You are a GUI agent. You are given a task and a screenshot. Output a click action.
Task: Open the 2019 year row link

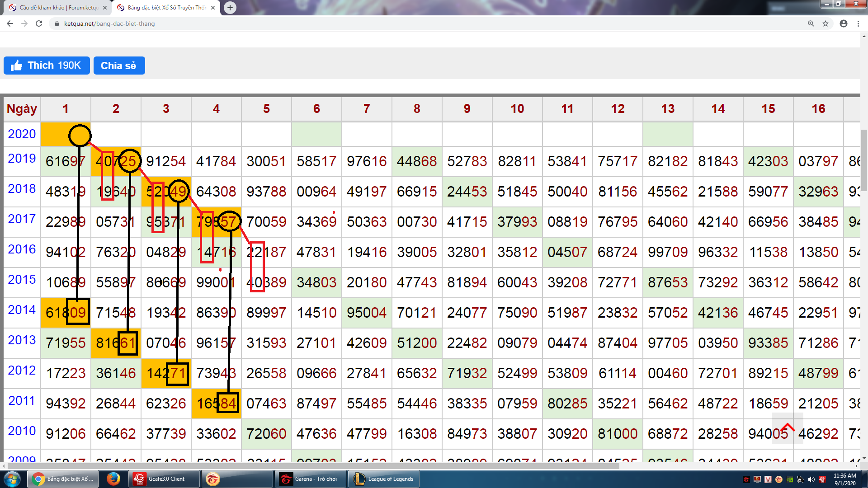point(22,159)
